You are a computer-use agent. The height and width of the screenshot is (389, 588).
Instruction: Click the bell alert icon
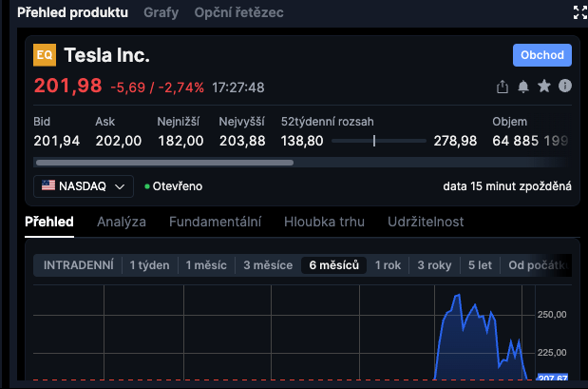click(x=523, y=87)
